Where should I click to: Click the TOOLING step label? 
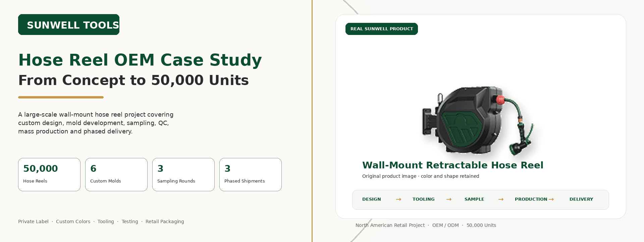pos(424,199)
